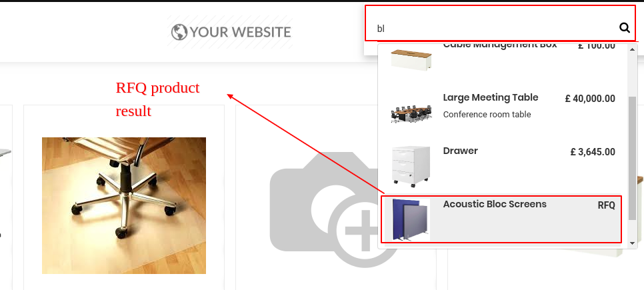644x290 pixels.
Task: Click the YOUR WEBSITE logo text
Action: 240,32
